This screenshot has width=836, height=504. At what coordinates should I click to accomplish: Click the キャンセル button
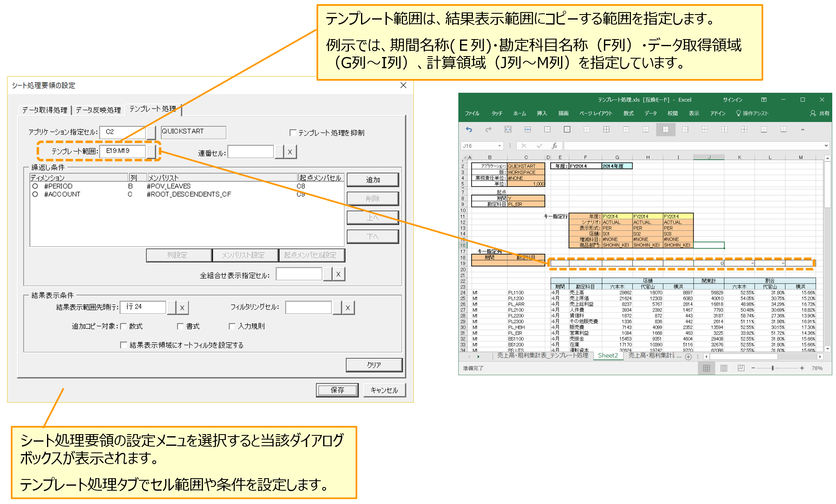(x=384, y=390)
